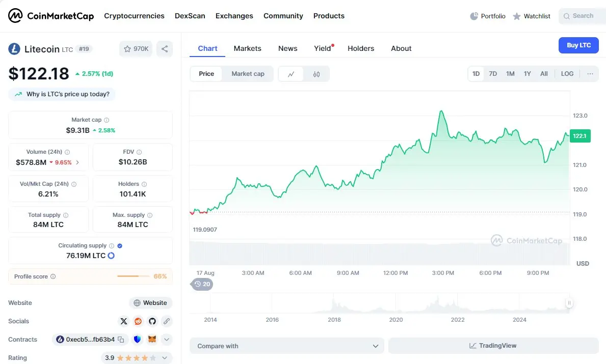This screenshot has height=364, width=606.
Task: Expand volume details arrow
Action: pyautogui.click(x=77, y=162)
